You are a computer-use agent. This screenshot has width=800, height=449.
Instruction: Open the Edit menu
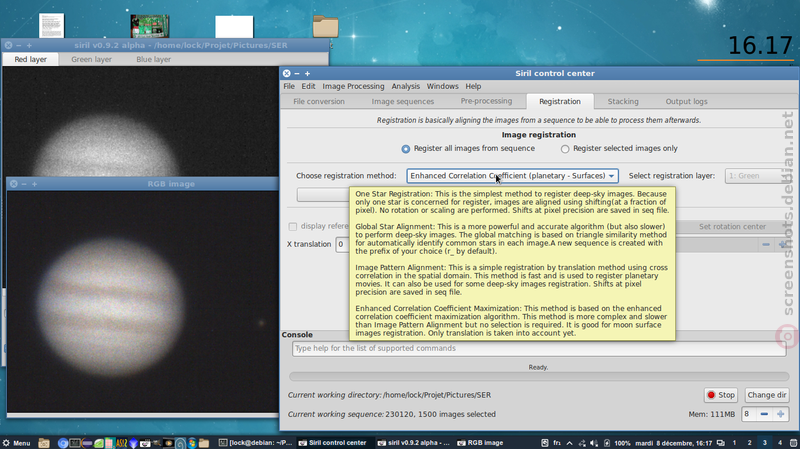click(x=308, y=86)
